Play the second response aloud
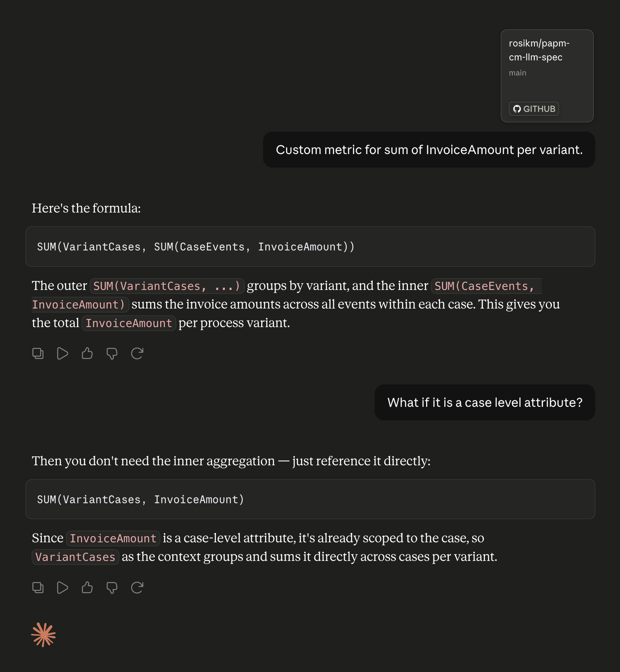Image resolution: width=620 pixels, height=672 pixels. (62, 588)
